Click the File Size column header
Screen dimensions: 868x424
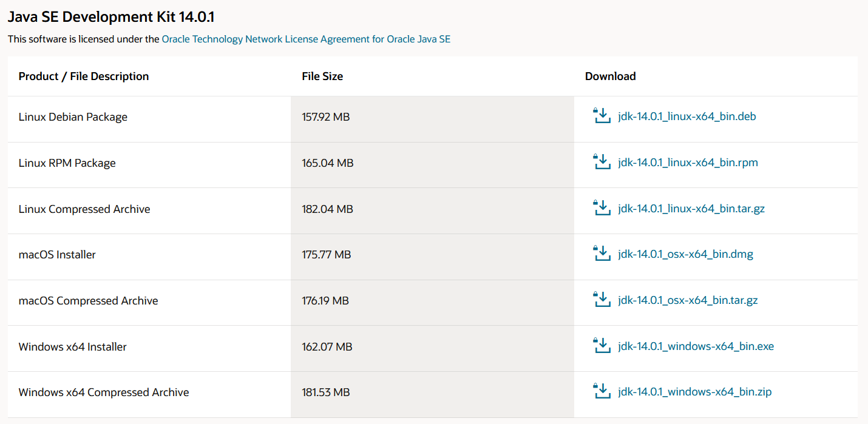[322, 76]
